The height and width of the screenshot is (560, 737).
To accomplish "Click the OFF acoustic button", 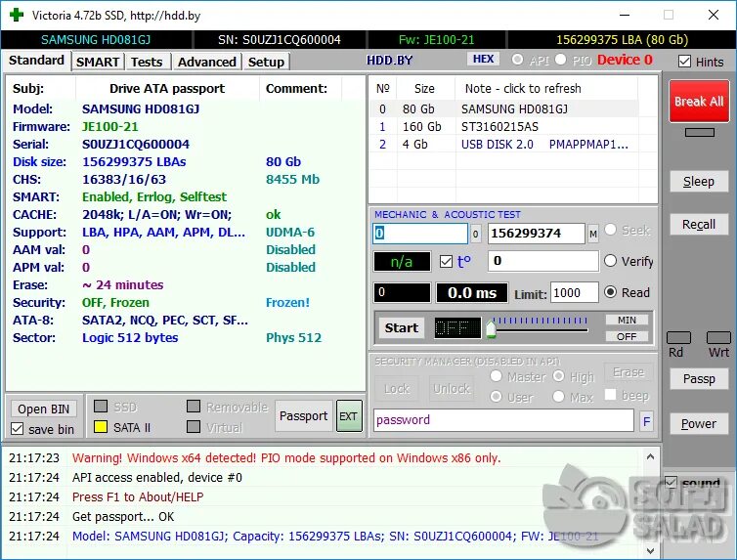I will [627, 337].
